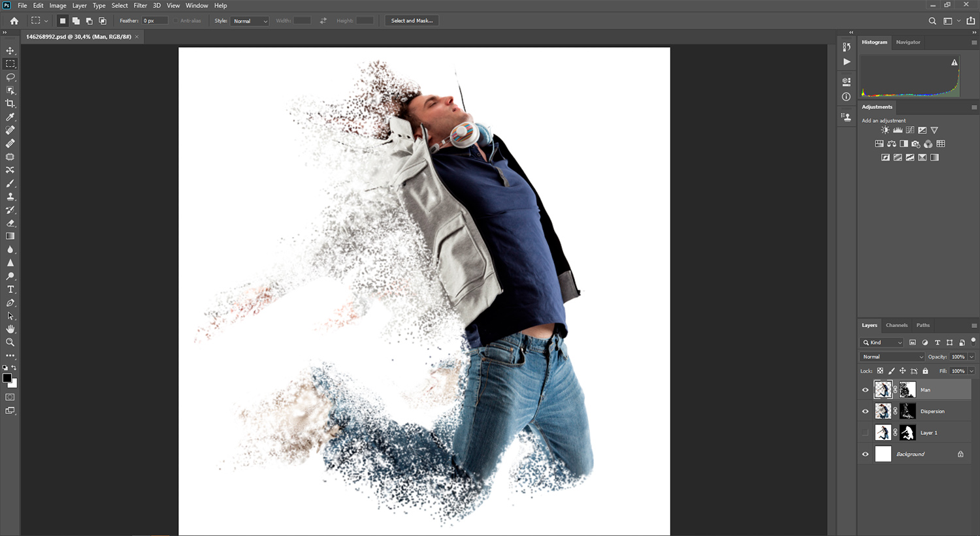Image resolution: width=980 pixels, height=536 pixels.
Task: Open the layer blend mode dropdown
Action: click(x=891, y=356)
